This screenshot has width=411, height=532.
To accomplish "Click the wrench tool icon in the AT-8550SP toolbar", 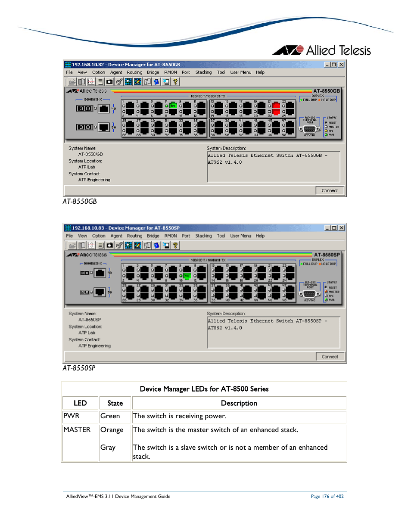I will point(119,245).
